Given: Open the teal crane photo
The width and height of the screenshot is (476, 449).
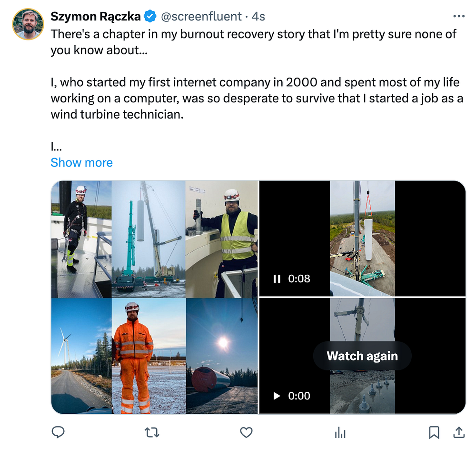Looking at the screenshot, I should point(148,239).
